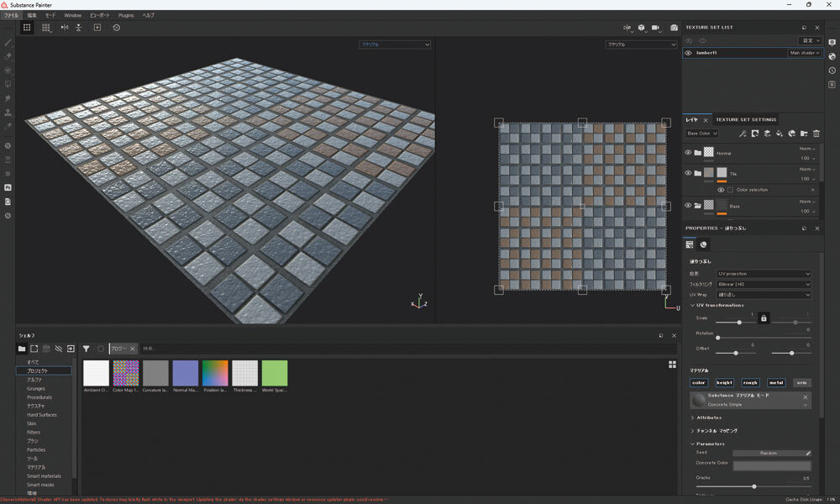Viewport: 840px width, 504px height.
Task: Open the camera screenshot icon in viewport toolbar
Action: coord(674,28)
